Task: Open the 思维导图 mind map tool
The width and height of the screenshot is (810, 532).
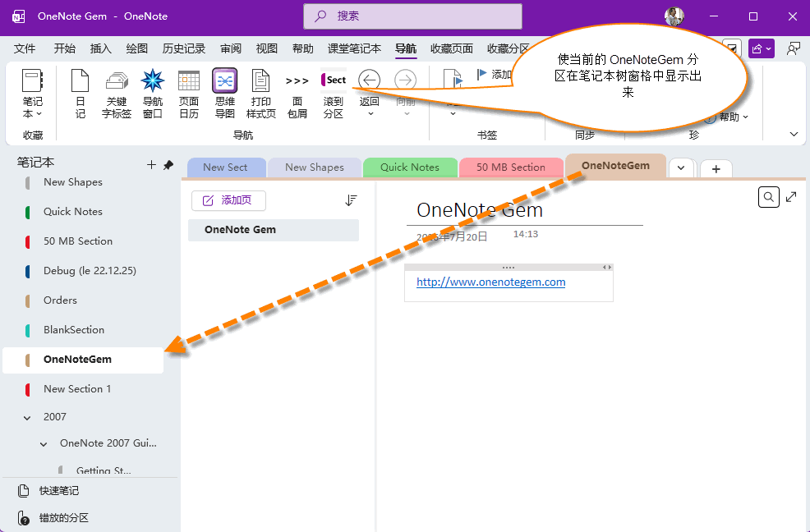Action: [x=225, y=94]
